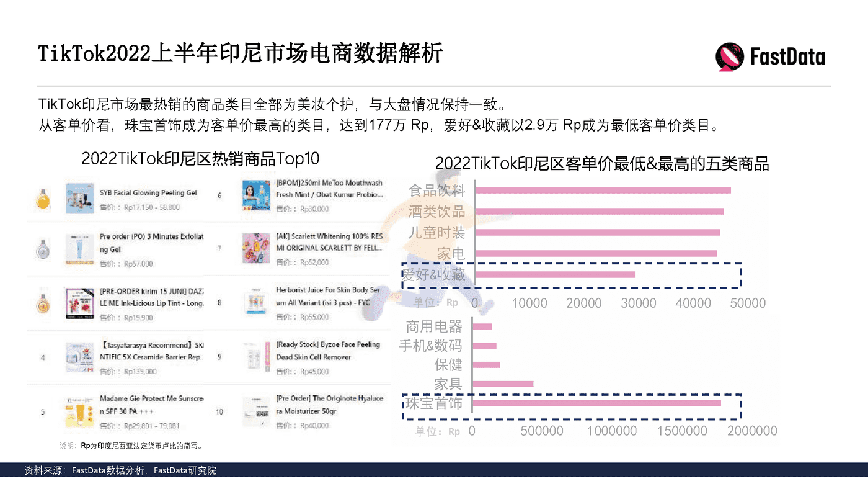
Task: Click the heading '2022TikTok印尼区热销商品Top10'
Action: pyautogui.click(x=200, y=159)
